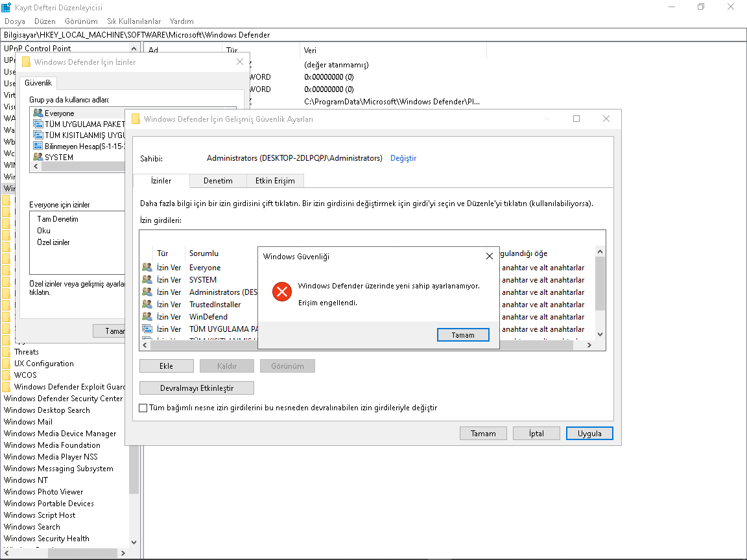Click the package icon of TÜM UYGULAMA PA entry
This screenshot has height=560, width=747.
tap(147, 329)
